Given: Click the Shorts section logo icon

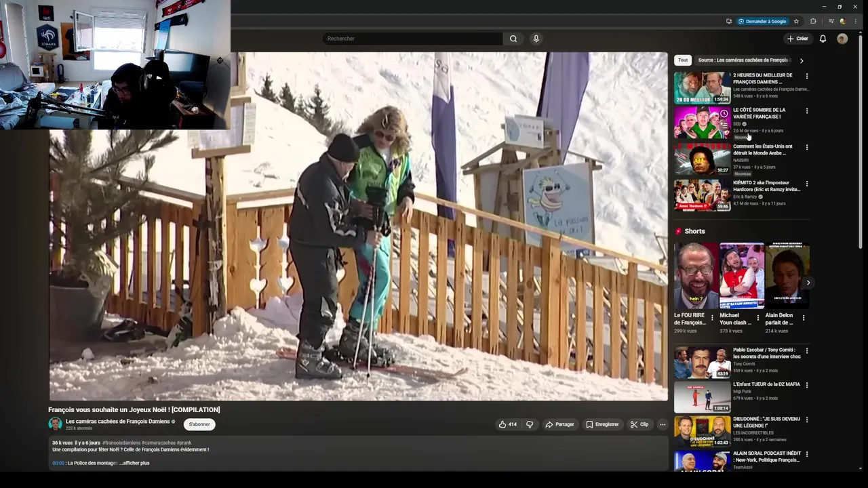Looking at the screenshot, I should 678,231.
